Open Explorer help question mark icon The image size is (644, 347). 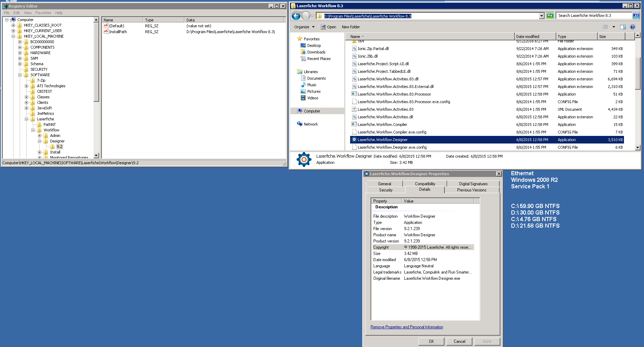click(633, 27)
